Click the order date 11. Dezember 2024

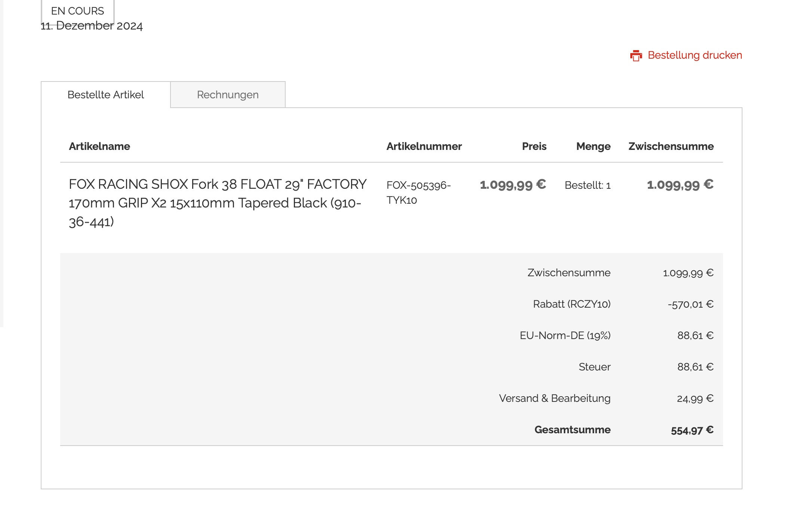pyautogui.click(x=92, y=26)
